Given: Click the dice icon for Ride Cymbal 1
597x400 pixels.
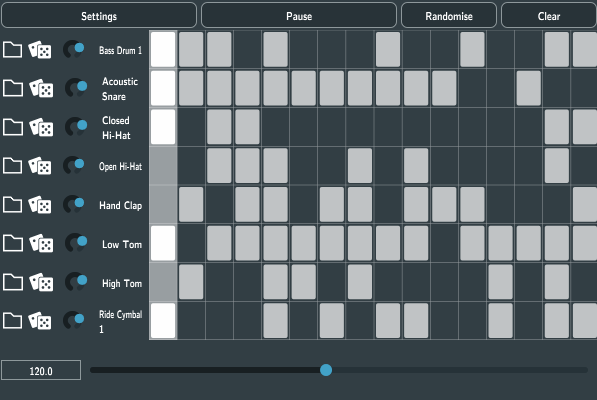Looking at the screenshot, I should [x=40, y=321].
